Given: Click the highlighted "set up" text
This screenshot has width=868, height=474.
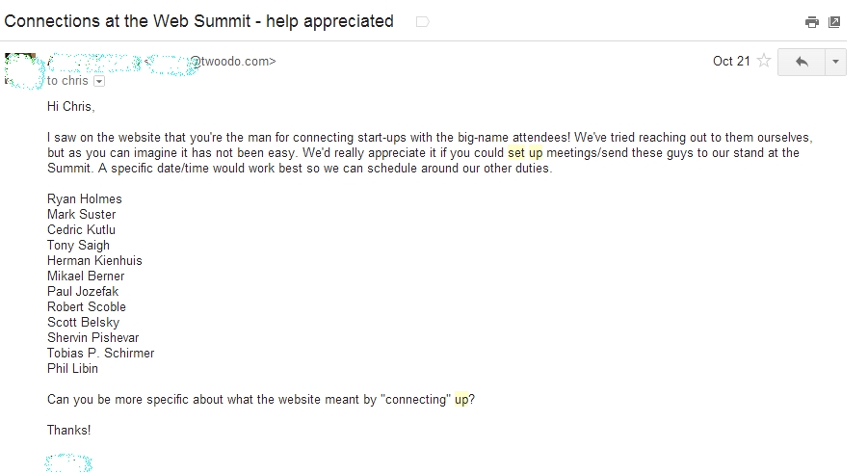Looking at the screenshot, I should click(525, 153).
